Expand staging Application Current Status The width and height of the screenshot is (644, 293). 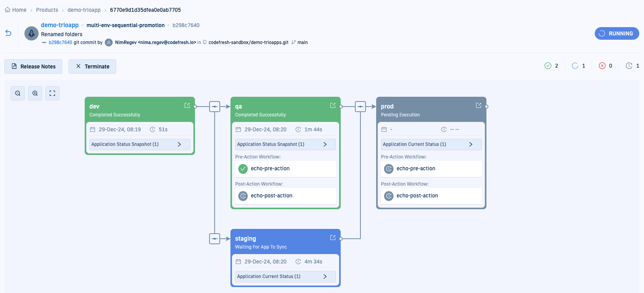(x=286, y=276)
